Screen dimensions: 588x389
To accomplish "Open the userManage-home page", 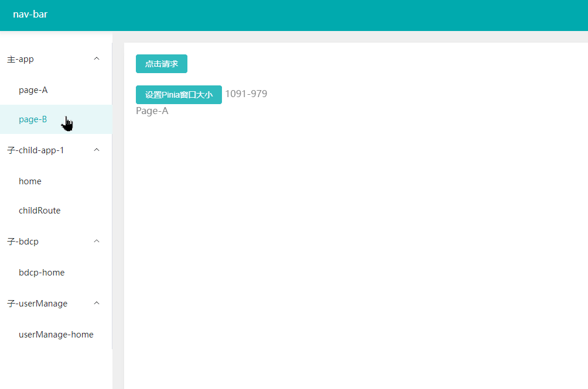I will tap(56, 335).
